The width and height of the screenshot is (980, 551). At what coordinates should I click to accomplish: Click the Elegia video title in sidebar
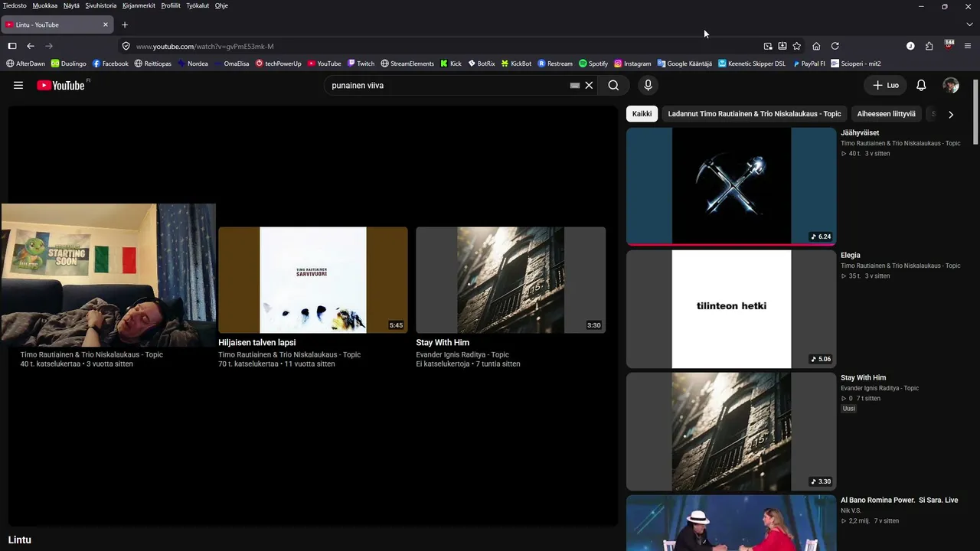[x=851, y=256]
